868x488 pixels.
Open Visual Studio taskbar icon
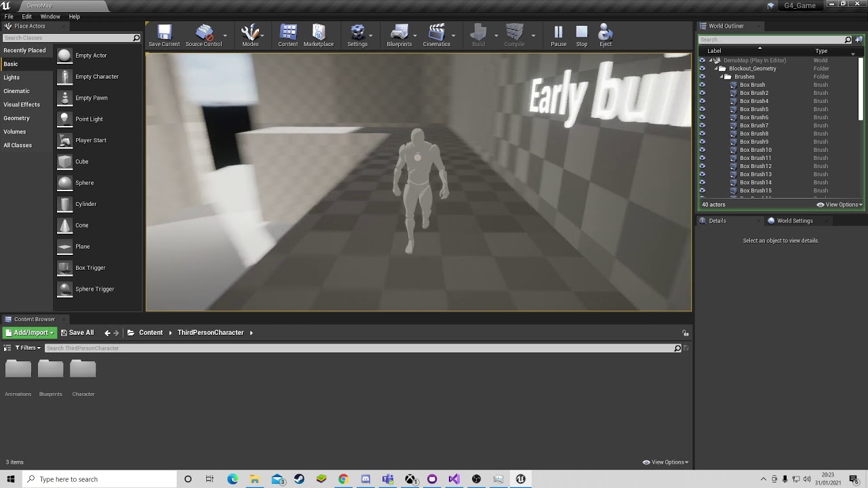[x=454, y=479]
